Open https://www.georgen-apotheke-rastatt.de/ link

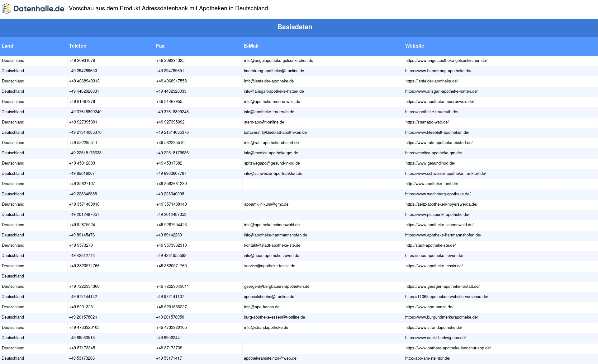[x=443, y=287]
